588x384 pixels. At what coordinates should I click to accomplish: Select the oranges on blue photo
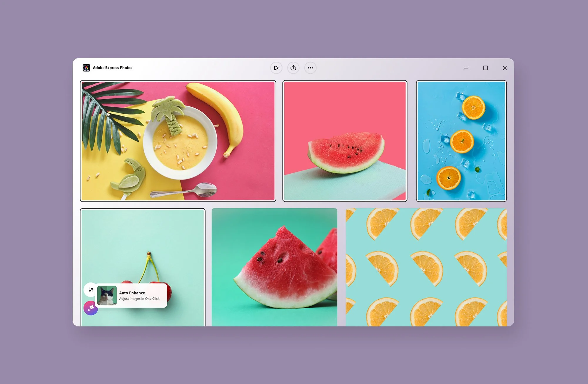[461, 141]
